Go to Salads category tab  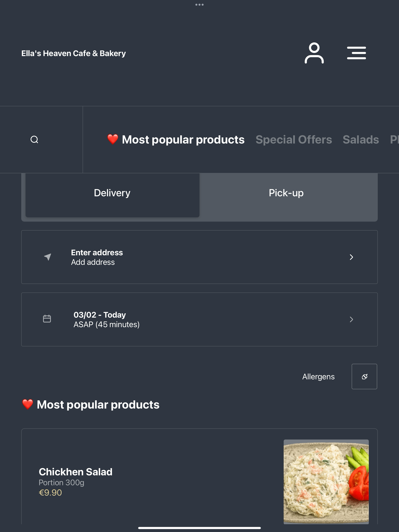point(361,139)
